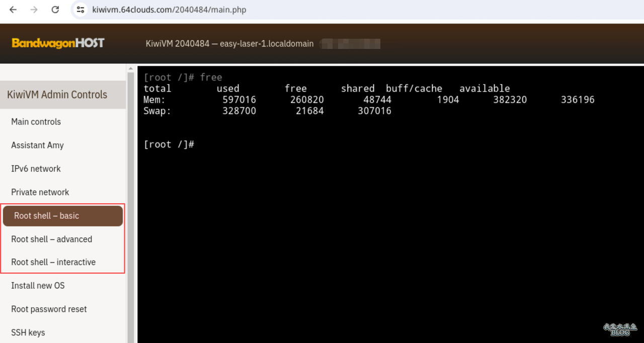Go to IPv6 network settings

click(36, 169)
